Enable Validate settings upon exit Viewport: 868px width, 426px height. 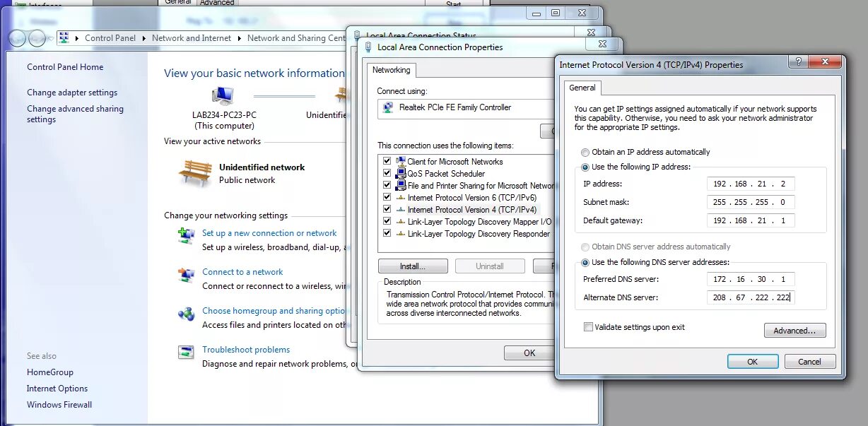[588, 327]
